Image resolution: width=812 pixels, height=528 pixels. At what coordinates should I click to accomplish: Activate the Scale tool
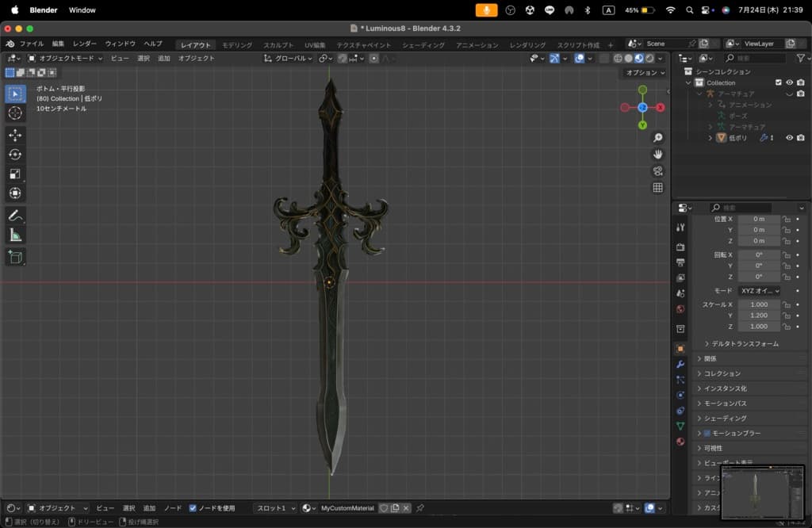click(x=15, y=174)
